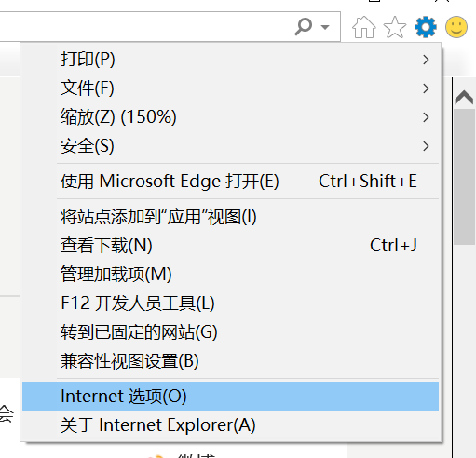Viewport: 476px width, 458px height.
Task: Open 兼容性视图设置(B)
Action: click(230, 361)
